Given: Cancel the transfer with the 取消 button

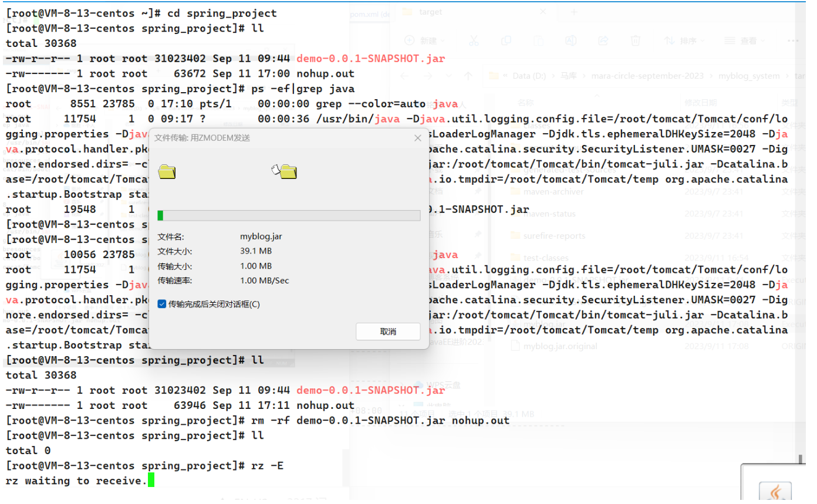Looking at the screenshot, I should click(388, 332).
